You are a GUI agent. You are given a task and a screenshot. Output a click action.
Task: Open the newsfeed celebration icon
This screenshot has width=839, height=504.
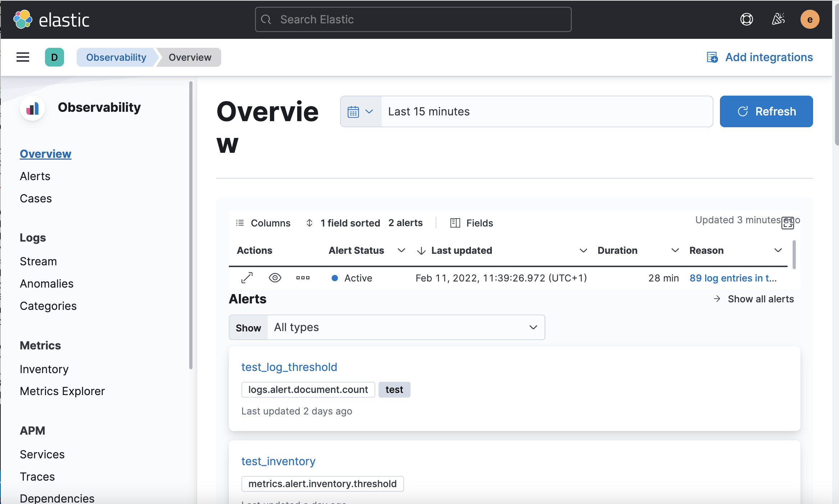[778, 19]
